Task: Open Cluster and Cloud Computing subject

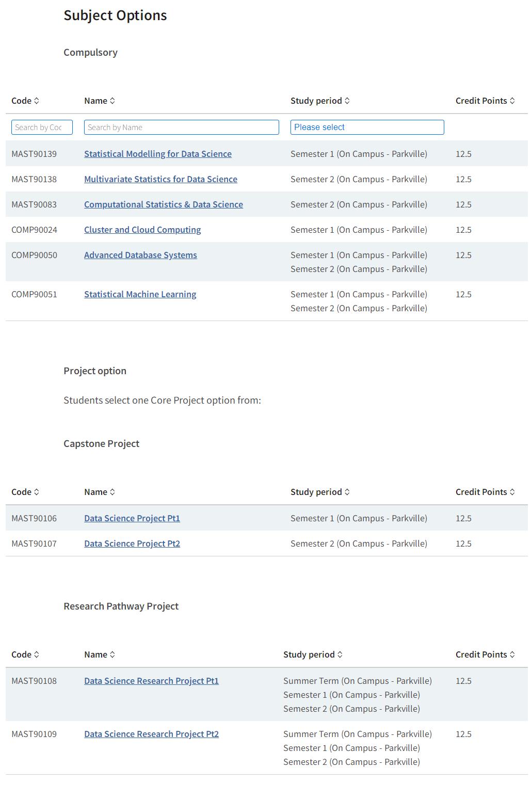Action: coord(142,230)
